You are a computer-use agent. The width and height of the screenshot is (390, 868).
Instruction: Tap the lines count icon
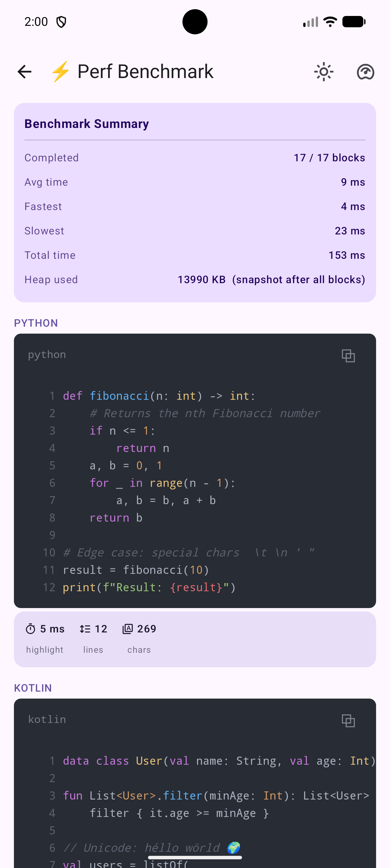85,629
